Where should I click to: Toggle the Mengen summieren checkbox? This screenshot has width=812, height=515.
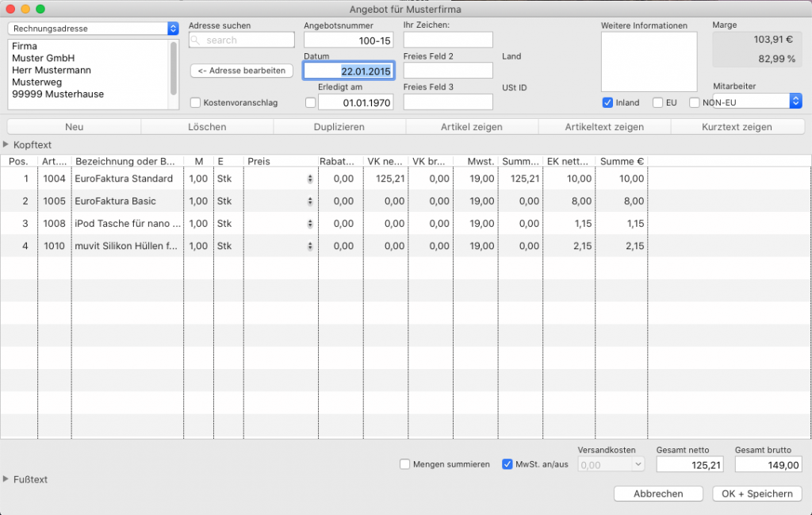(x=405, y=464)
